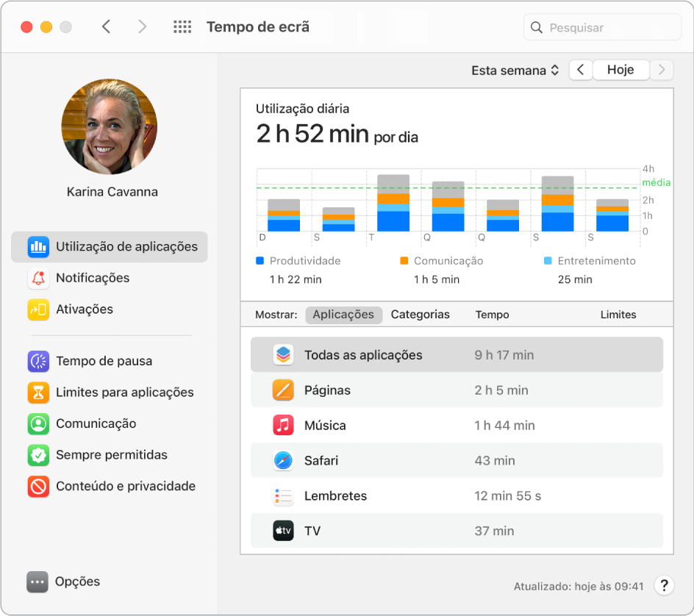Show all preferences grid icon
This screenshot has height=616, width=694.
point(182,27)
